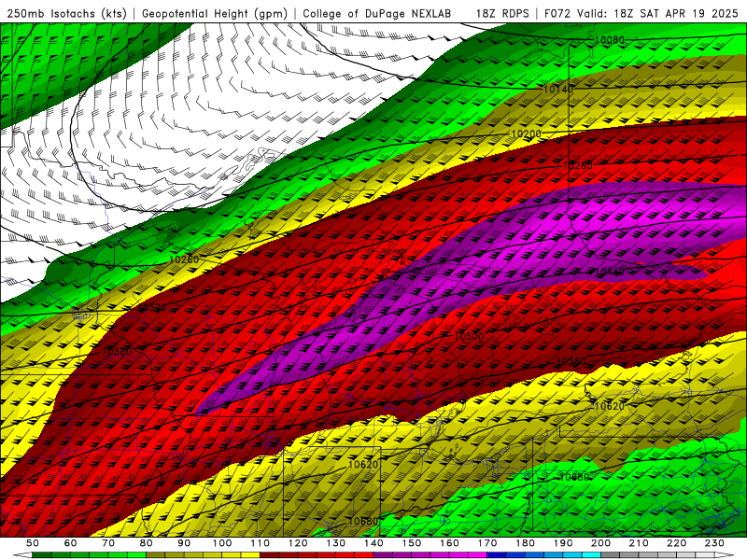Image resolution: width=747 pixels, height=560 pixels.
Task: Click the 'F072' forecast hour label
Action: (x=557, y=13)
